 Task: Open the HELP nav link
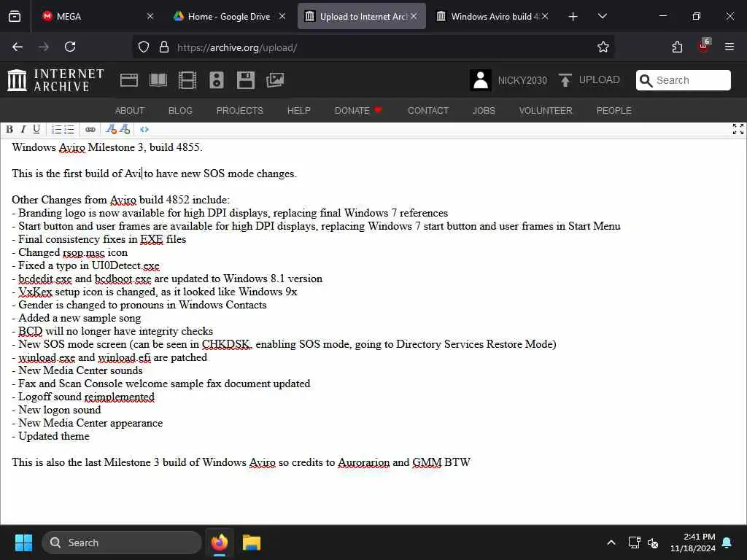click(298, 111)
